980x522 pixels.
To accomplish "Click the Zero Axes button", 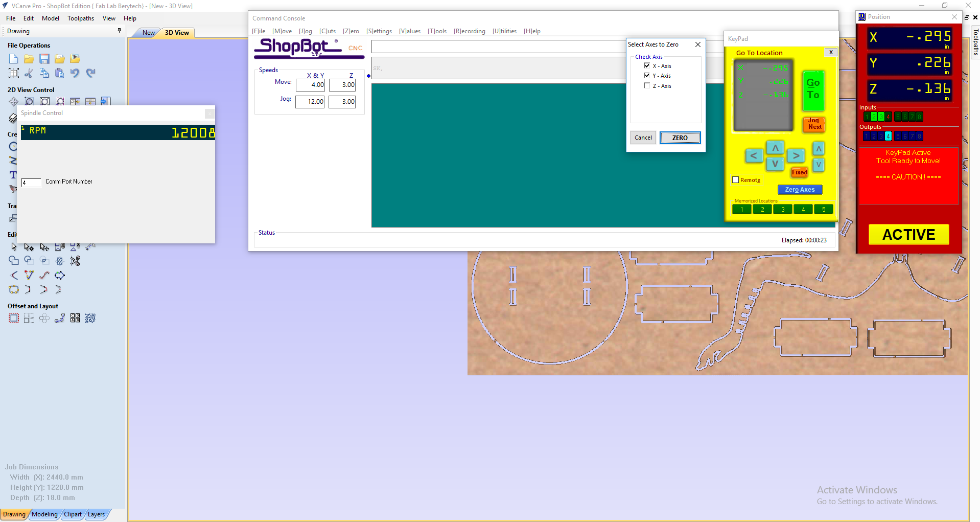I will [x=800, y=190].
